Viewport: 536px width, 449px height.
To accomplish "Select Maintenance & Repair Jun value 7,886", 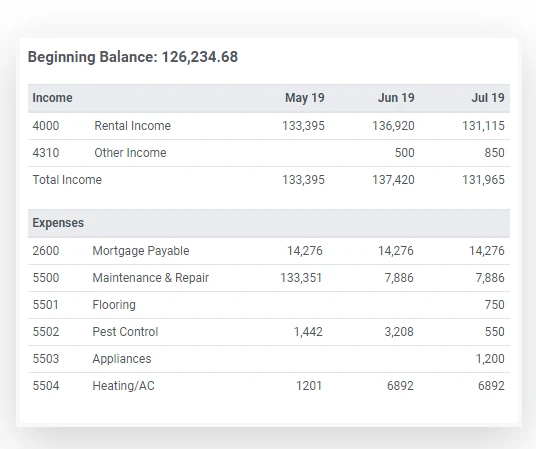I will (399, 278).
